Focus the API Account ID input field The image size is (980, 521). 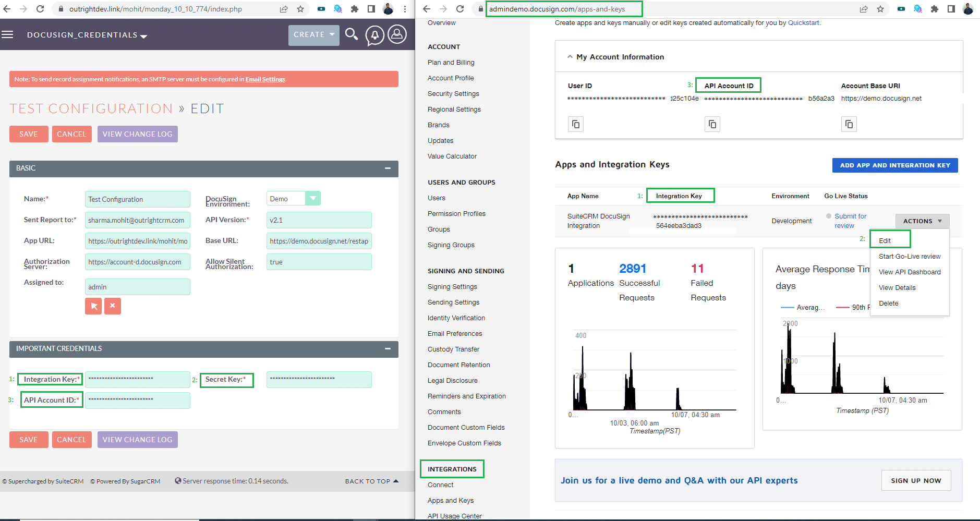pos(138,401)
